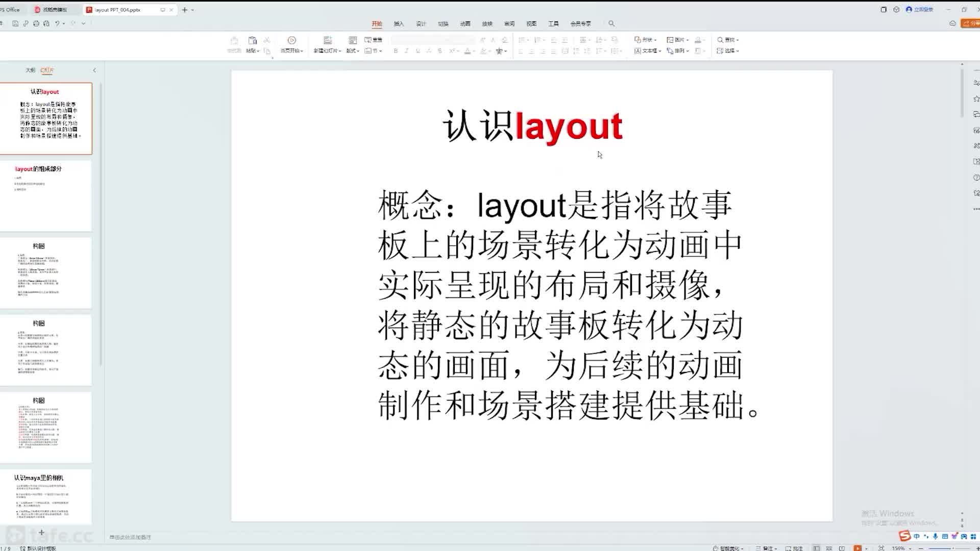Click the Find icon in the ribbon
Viewport: 980px width, 551px height.
pos(720,40)
